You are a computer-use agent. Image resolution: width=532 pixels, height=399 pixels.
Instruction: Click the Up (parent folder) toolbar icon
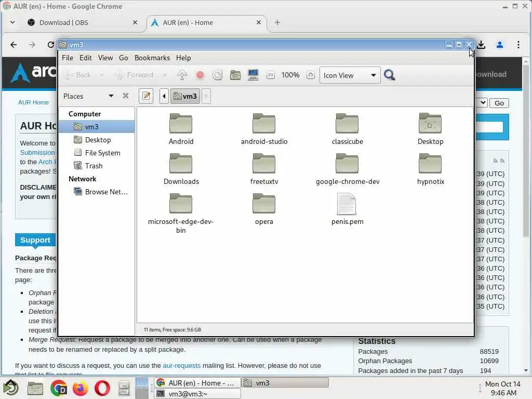[182, 75]
